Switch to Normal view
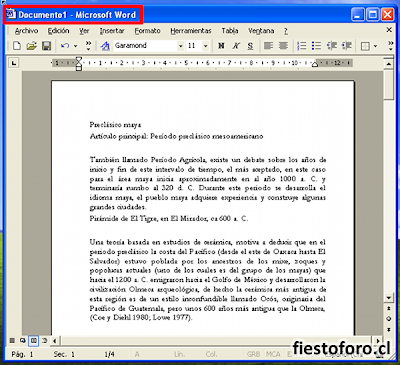This screenshot has width=400, height=365. point(12,341)
